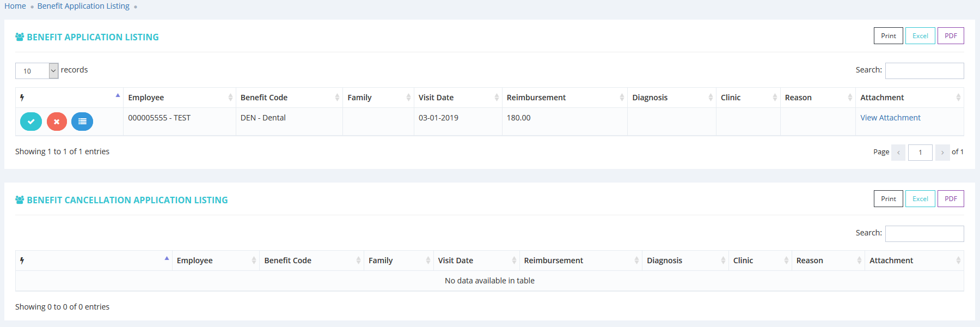Open View Attachment link for Dental claim
The width and height of the screenshot is (980, 327).
click(890, 118)
